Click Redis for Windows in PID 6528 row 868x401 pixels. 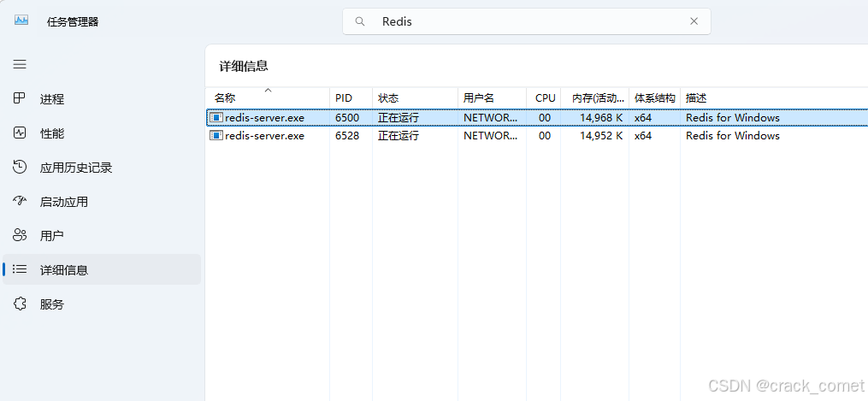[732, 135]
